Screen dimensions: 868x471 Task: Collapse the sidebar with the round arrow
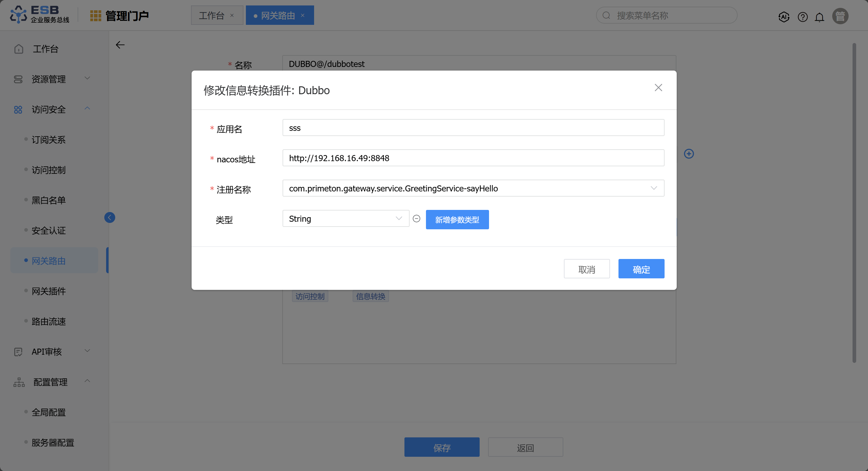(109, 217)
